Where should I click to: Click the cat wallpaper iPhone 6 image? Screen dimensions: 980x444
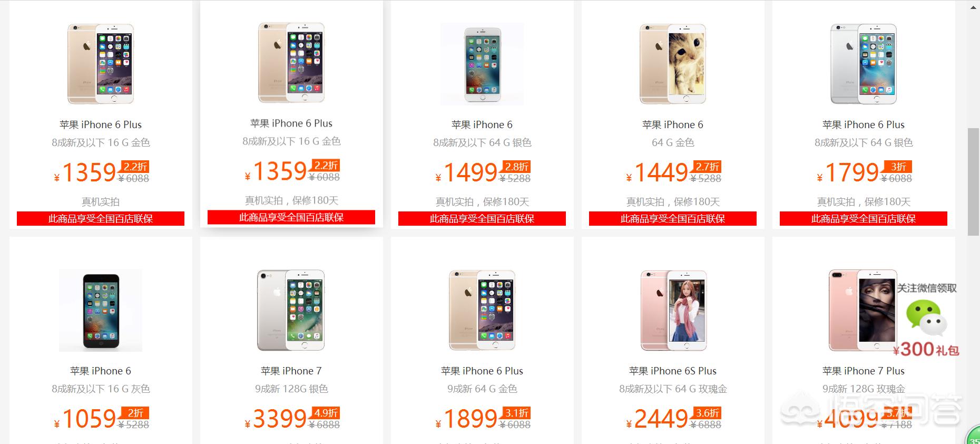tap(673, 64)
